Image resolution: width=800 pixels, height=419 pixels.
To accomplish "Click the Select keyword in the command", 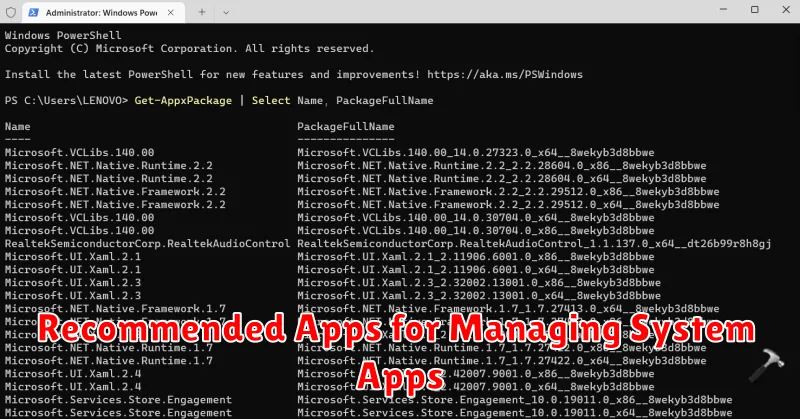I will coord(271,101).
